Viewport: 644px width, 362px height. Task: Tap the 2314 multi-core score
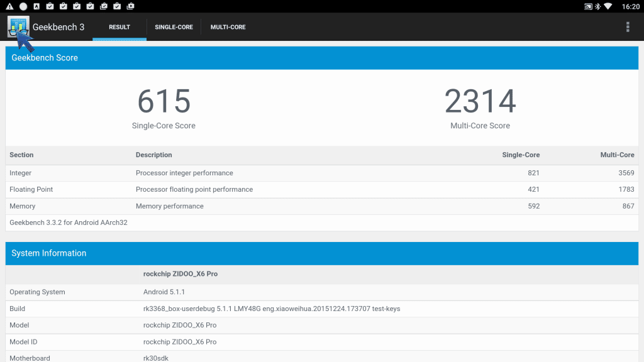(x=480, y=101)
